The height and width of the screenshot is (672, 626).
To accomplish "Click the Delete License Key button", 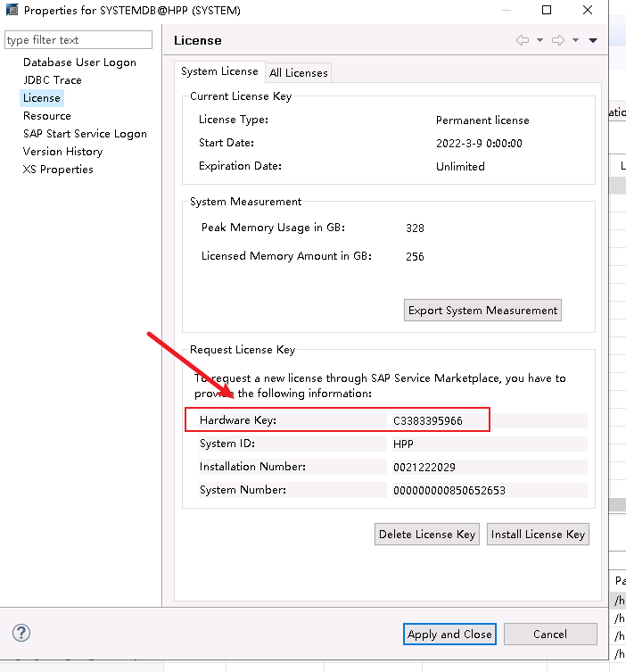I will [x=427, y=534].
